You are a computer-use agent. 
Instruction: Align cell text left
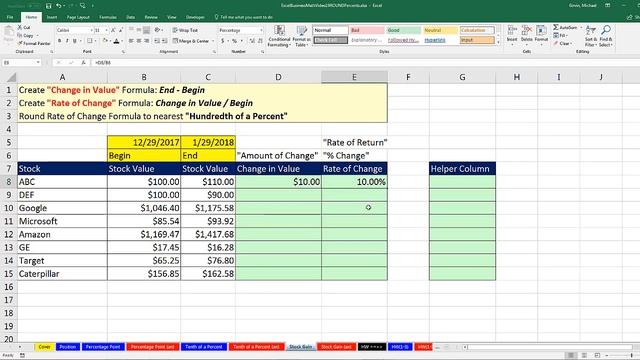pyautogui.click(x=131, y=41)
